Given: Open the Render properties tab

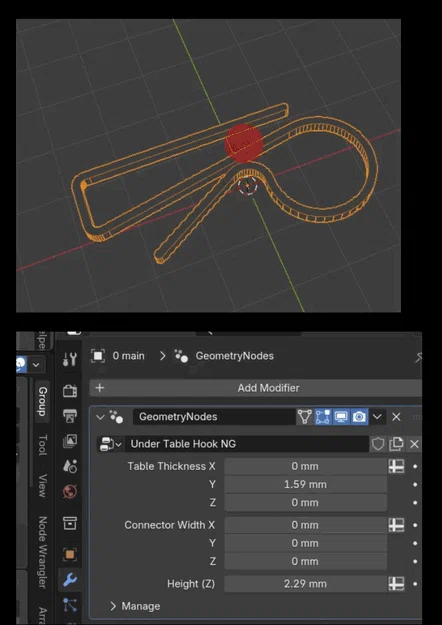Looking at the screenshot, I should [70, 391].
